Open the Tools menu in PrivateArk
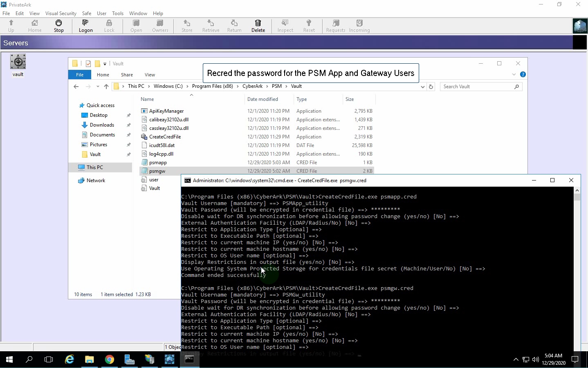588x368 pixels. point(118,13)
